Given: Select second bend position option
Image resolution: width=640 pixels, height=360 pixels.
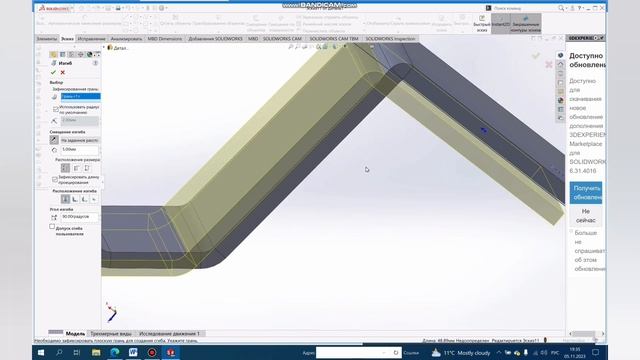Looking at the screenshot, I should 75,199.
